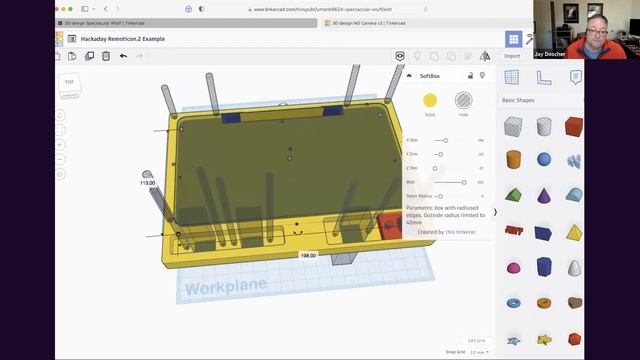Toggle the lock editing padlock on SoftBox
This screenshot has width=640, height=360.
(470, 76)
